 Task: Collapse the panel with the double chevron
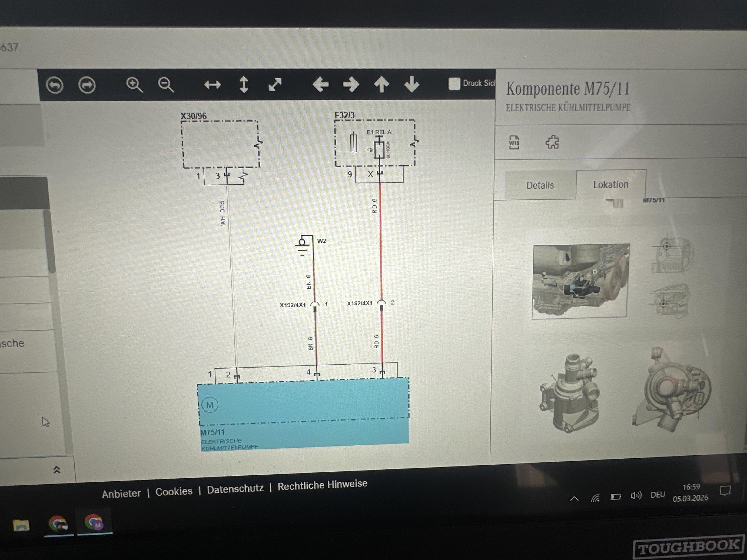pos(57,469)
